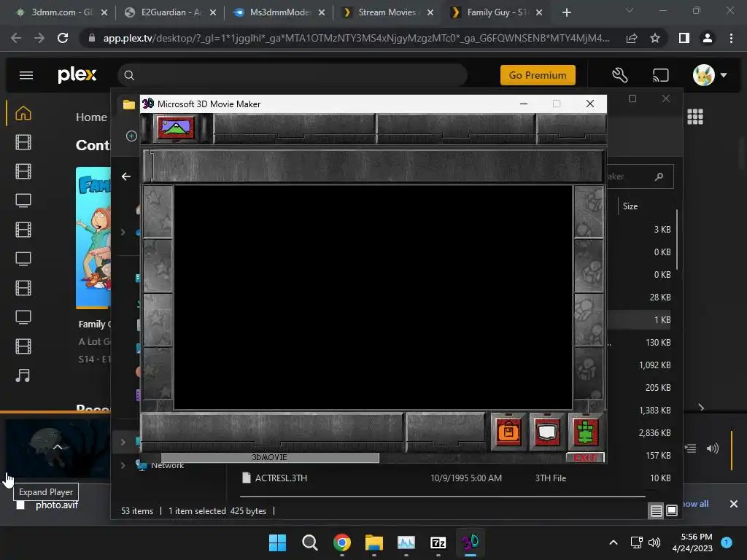
Task: Select the ACTRESL.3TH file
Action: tap(281, 478)
